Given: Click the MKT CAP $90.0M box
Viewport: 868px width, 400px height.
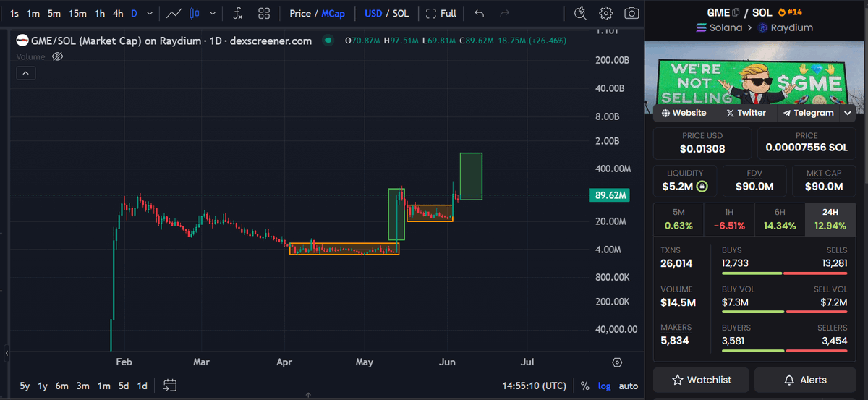Looking at the screenshot, I should coord(824,181).
